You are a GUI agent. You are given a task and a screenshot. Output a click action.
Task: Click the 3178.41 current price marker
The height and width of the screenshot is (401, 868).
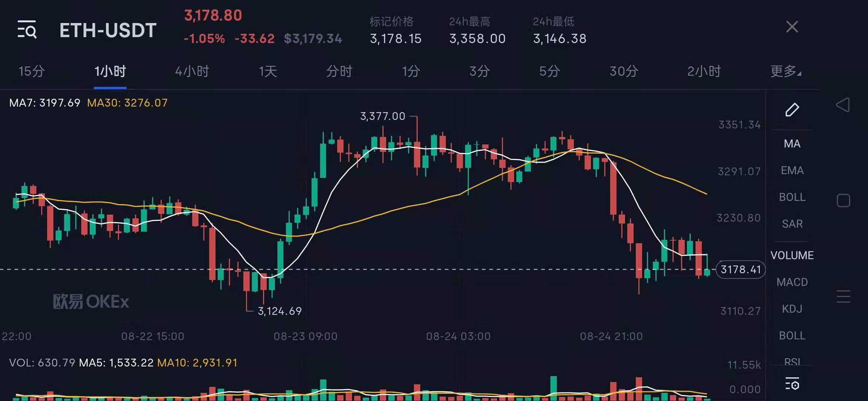[x=740, y=270]
